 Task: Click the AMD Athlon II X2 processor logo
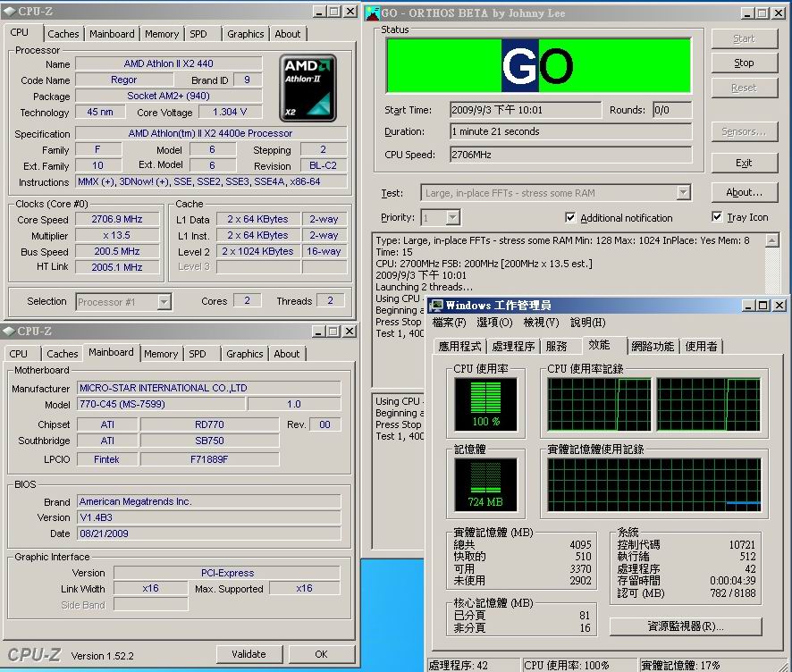[x=308, y=88]
